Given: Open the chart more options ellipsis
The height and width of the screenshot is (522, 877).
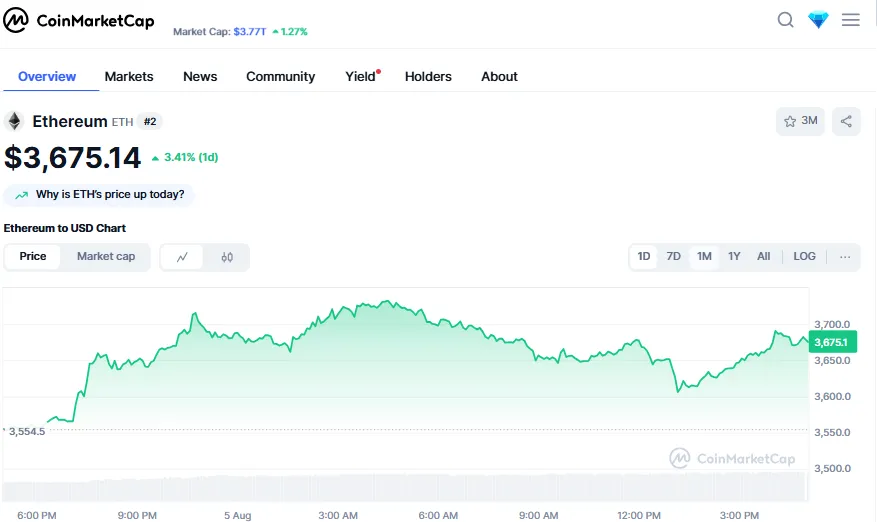Looking at the screenshot, I should click(845, 257).
